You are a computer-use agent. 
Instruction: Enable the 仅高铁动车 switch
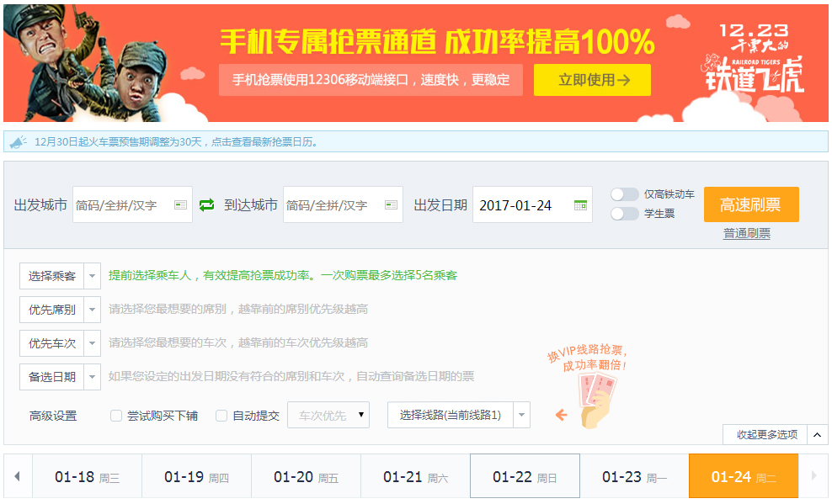[625, 193]
